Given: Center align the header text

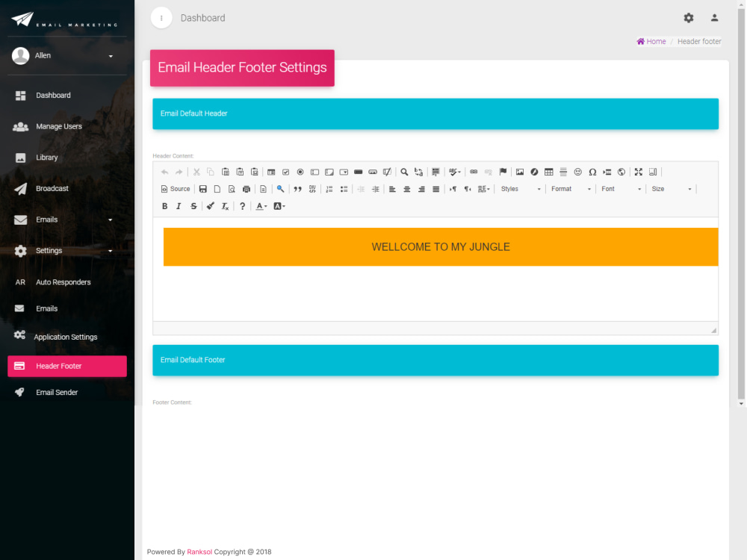Looking at the screenshot, I should (407, 189).
